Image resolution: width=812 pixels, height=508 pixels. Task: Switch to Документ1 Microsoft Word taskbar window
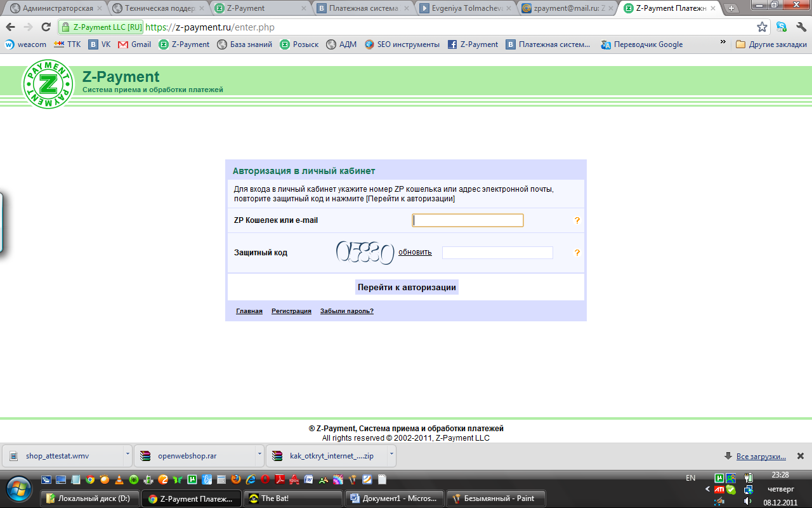pos(395,498)
